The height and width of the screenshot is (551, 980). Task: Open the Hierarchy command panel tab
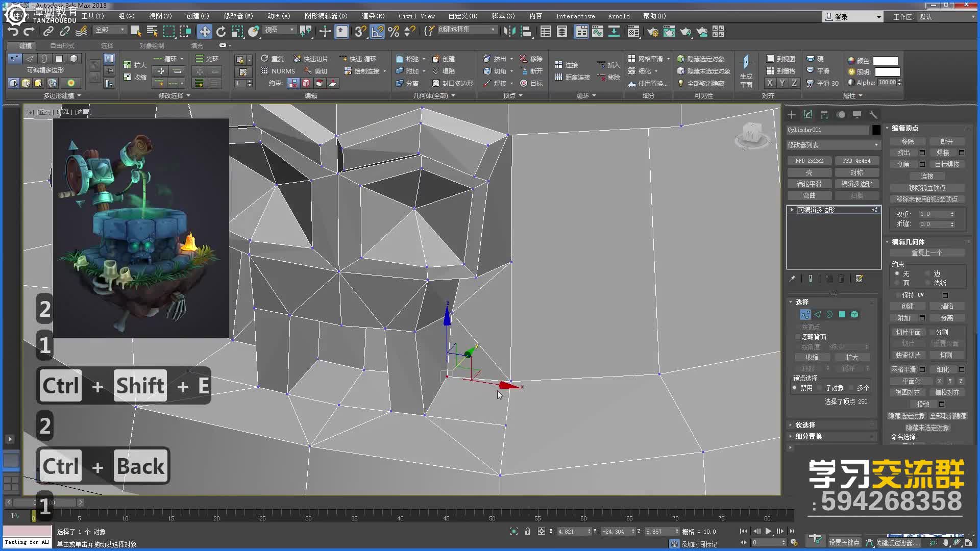point(824,115)
